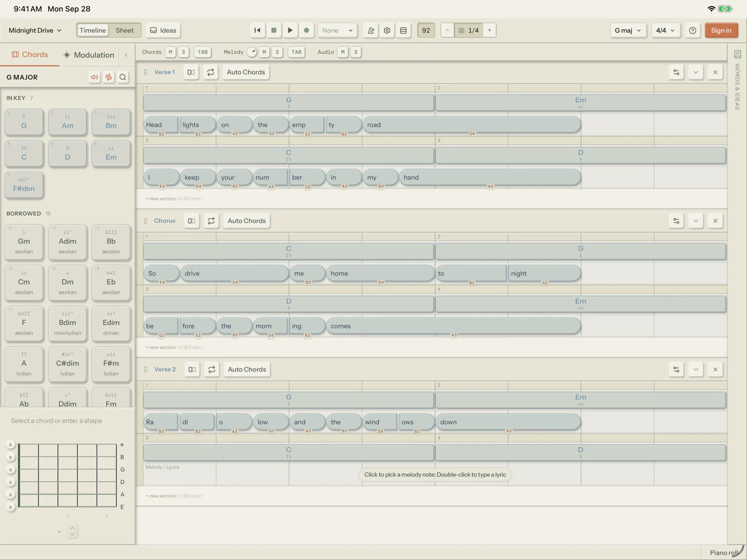Collapse the left chord panel arrow
Viewport: 747px width, 560px height.
point(126,55)
